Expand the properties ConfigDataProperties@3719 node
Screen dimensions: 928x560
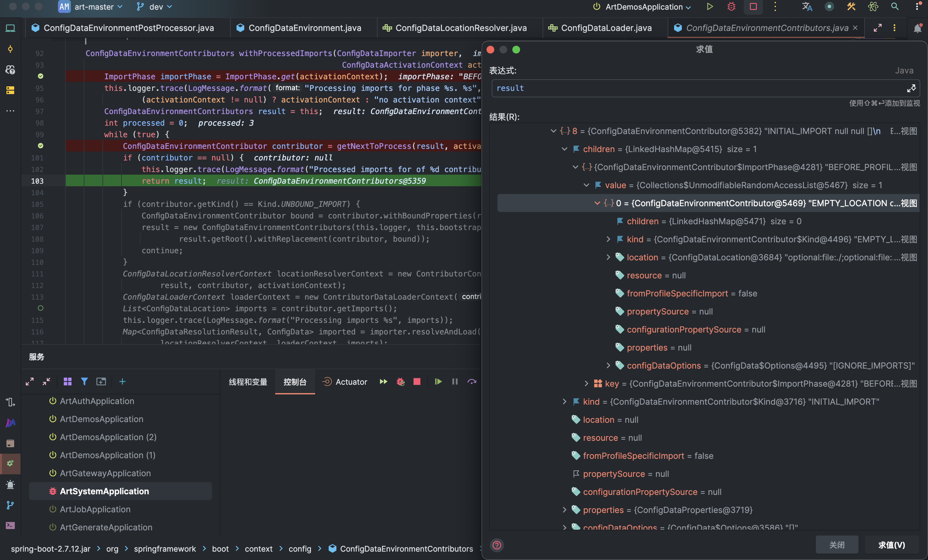pyautogui.click(x=564, y=509)
